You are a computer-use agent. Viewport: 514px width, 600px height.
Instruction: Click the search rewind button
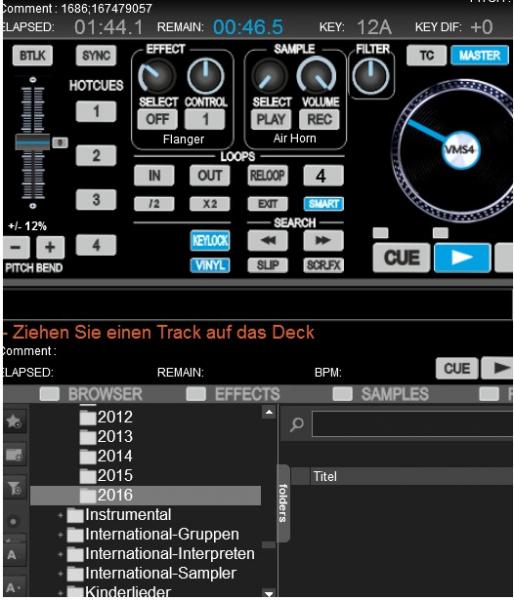tap(268, 241)
